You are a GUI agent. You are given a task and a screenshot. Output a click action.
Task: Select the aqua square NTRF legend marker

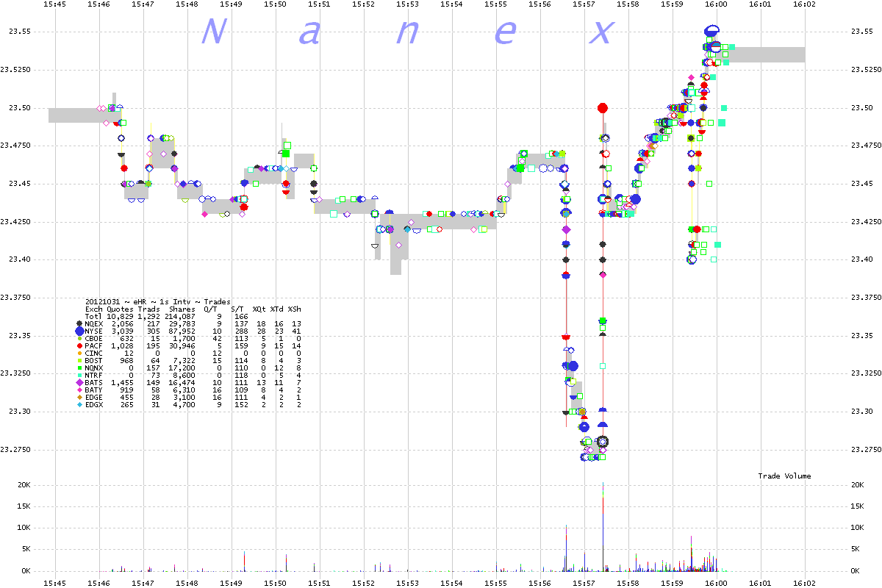tap(79, 375)
